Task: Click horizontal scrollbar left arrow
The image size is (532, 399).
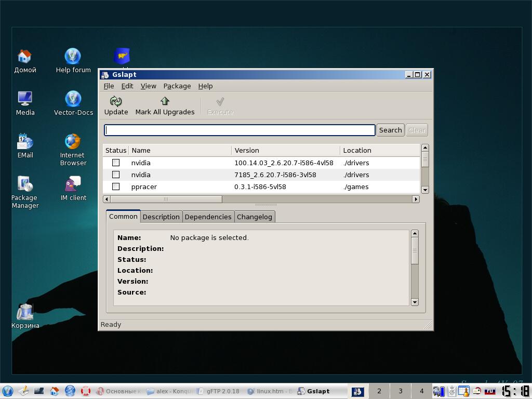Action: (x=107, y=199)
